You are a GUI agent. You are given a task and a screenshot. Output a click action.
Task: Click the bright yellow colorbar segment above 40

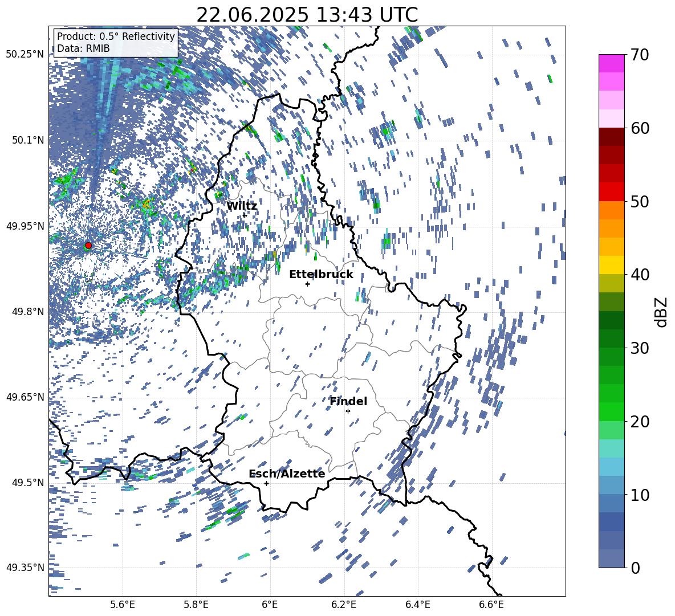pyautogui.click(x=611, y=265)
